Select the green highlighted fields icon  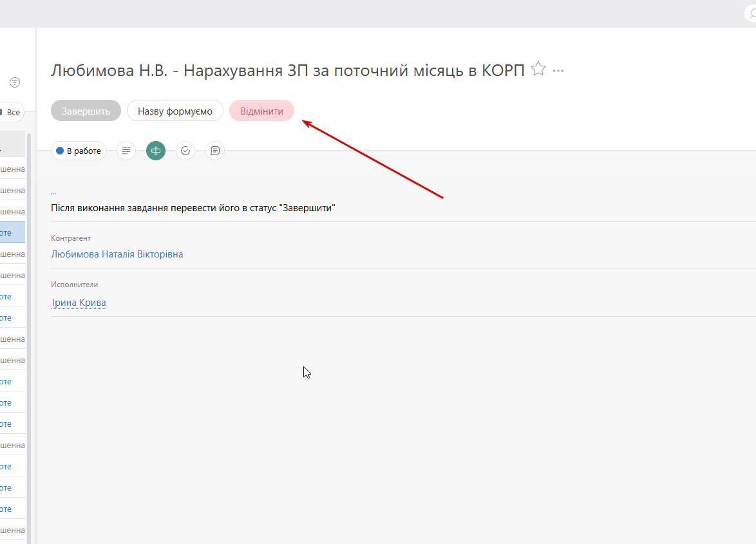156,151
